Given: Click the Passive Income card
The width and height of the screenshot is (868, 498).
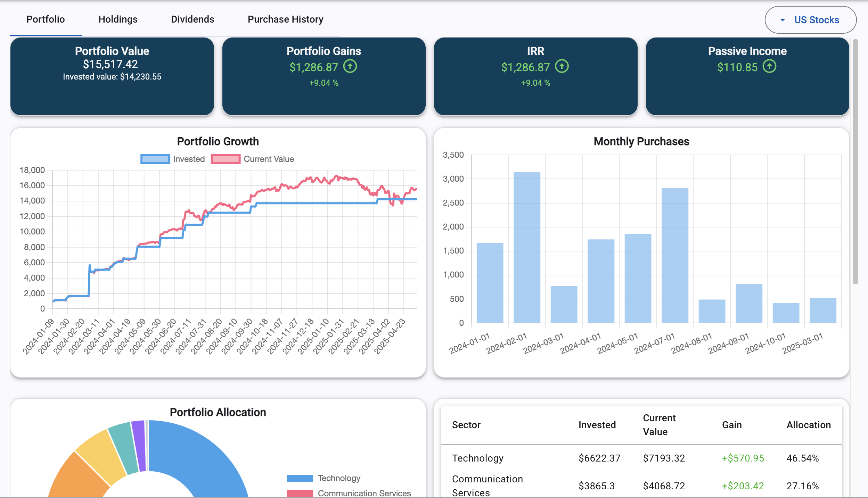Looking at the screenshot, I should 747,76.
